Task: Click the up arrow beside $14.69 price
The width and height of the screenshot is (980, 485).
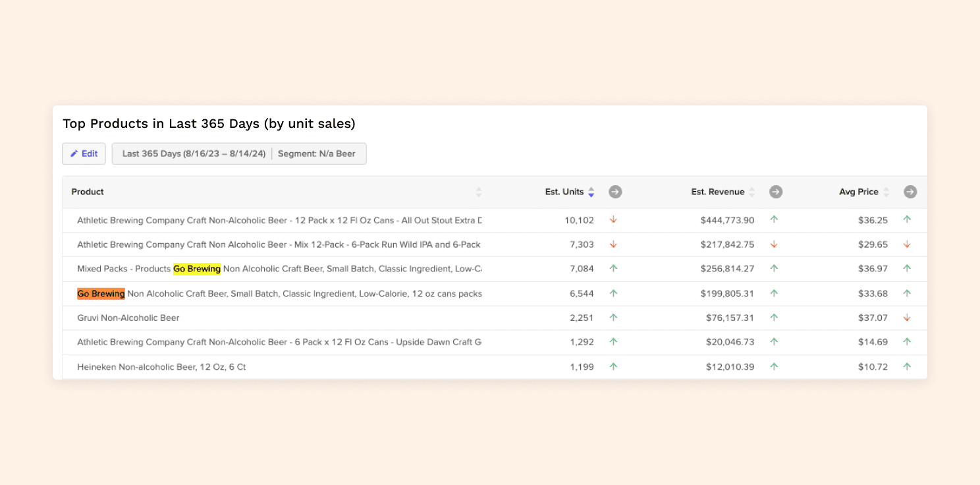Action: coord(907,342)
